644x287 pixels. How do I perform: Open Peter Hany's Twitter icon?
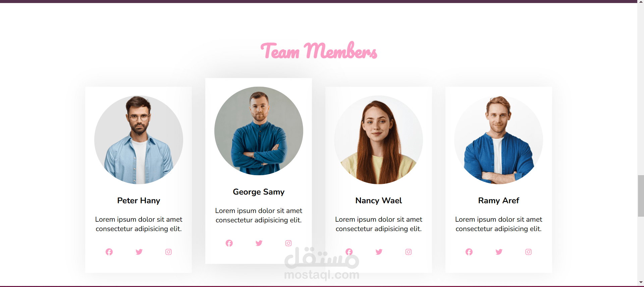point(139,252)
